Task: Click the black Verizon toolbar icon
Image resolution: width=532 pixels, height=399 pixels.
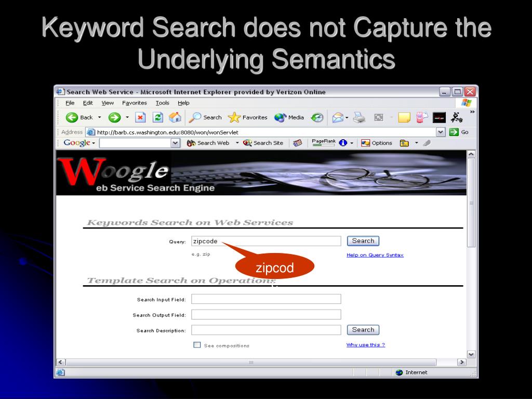Action: coord(439,118)
